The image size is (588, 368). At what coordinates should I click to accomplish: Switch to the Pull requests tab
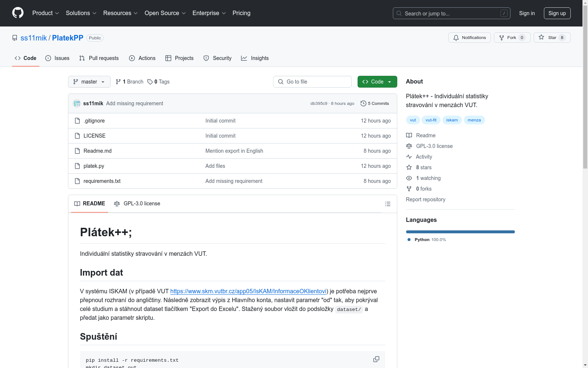point(99,58)
